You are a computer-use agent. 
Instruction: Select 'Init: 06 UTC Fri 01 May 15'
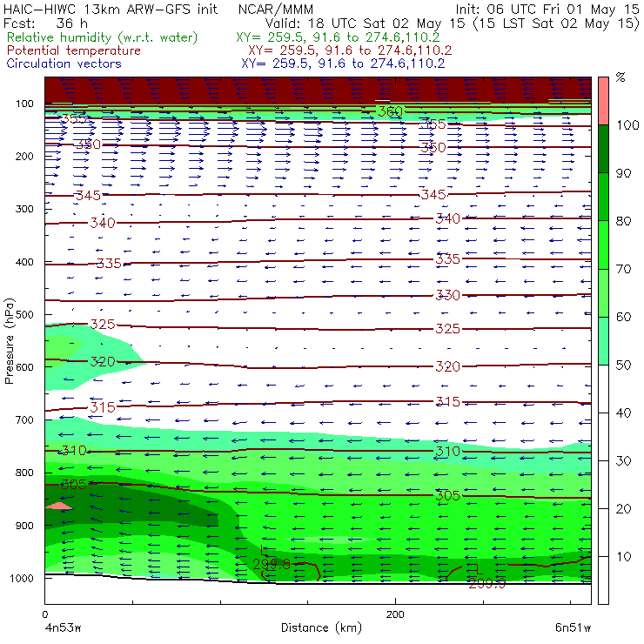pyautogui.click(x=547, y=9)
